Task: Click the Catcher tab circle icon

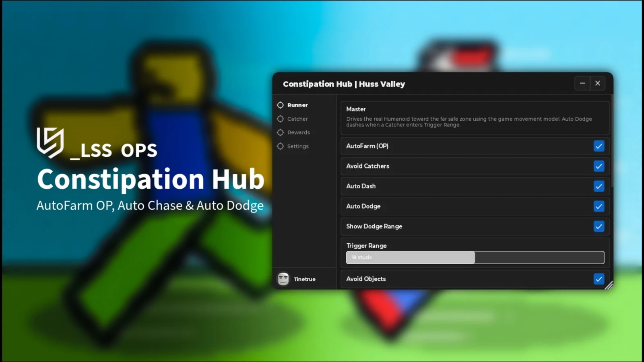Action: click(x=281, y=119)
